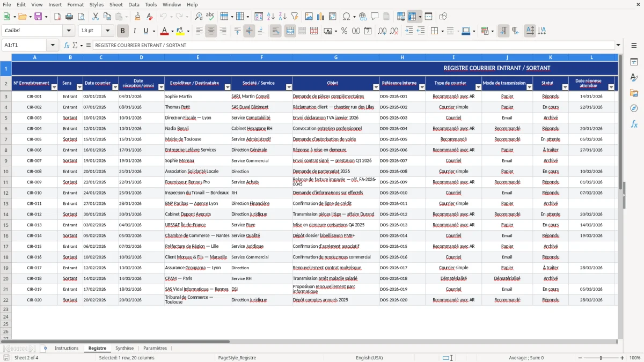Open the sidebar Styles panel icon

tap(634, 78)
